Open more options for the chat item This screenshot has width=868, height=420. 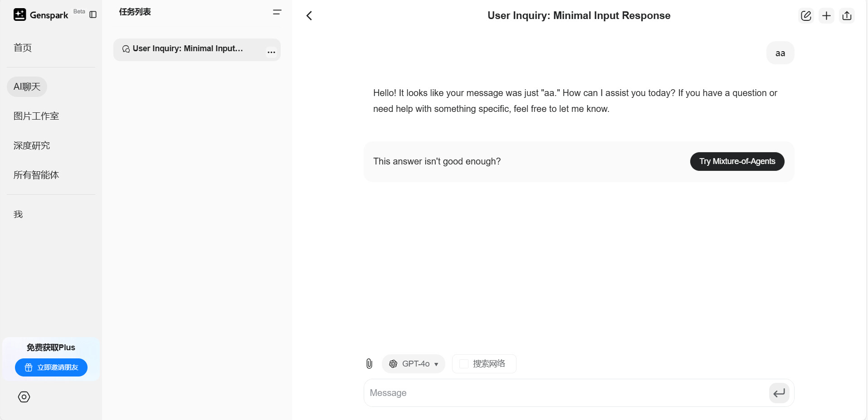(x=271, y=52)
